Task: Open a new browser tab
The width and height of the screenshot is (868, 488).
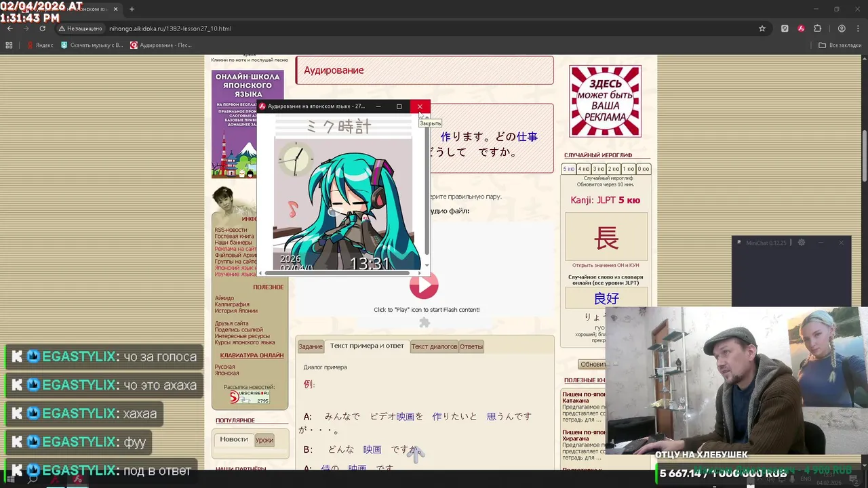Action: tap(132, 9)
